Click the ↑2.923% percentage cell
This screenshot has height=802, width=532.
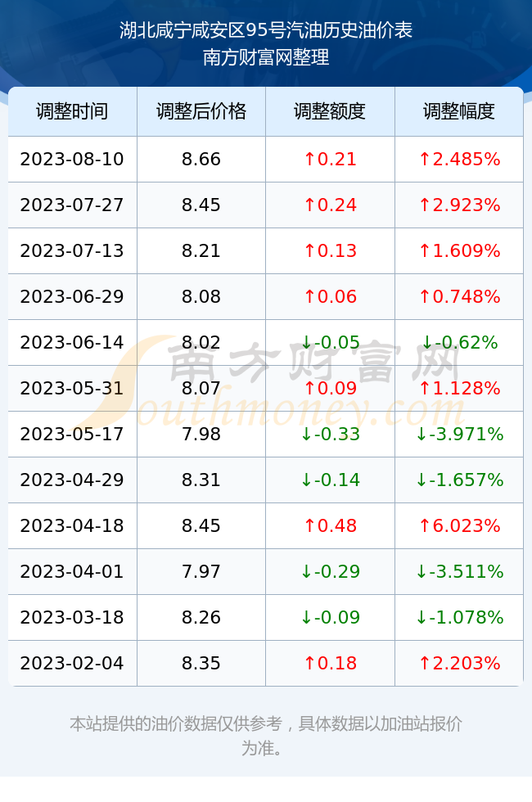coord(459,205)
